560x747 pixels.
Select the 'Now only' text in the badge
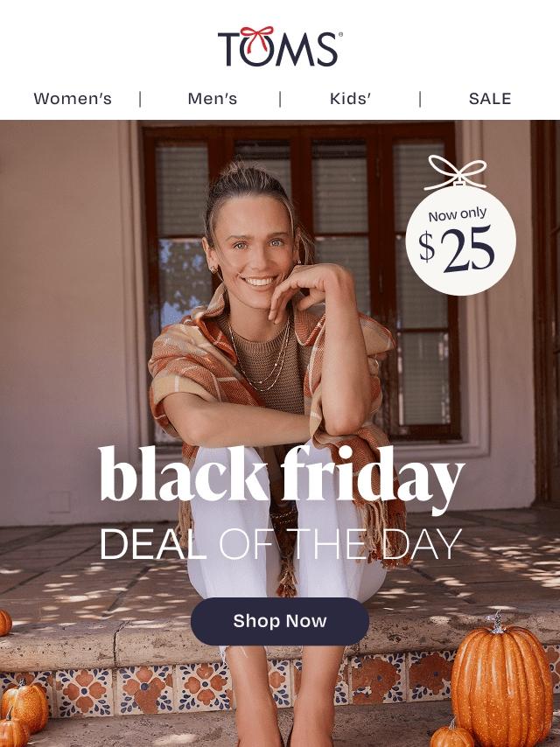click(457, 215)
